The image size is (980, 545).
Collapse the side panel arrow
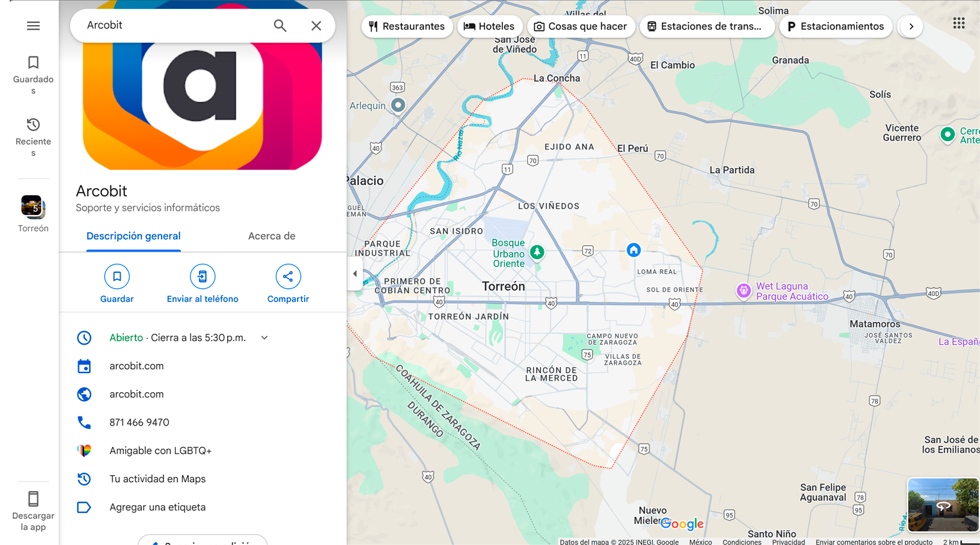point(355,274)
